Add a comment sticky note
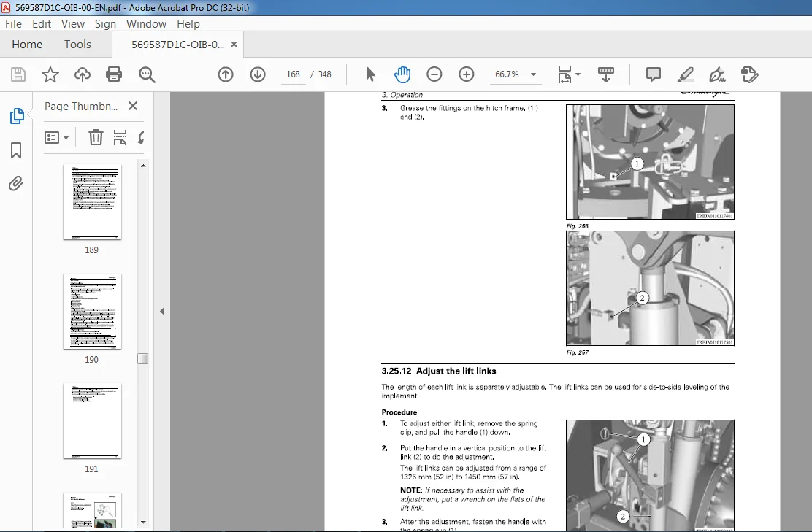Screen dimensions: 812x532 [x=654, y=74]
